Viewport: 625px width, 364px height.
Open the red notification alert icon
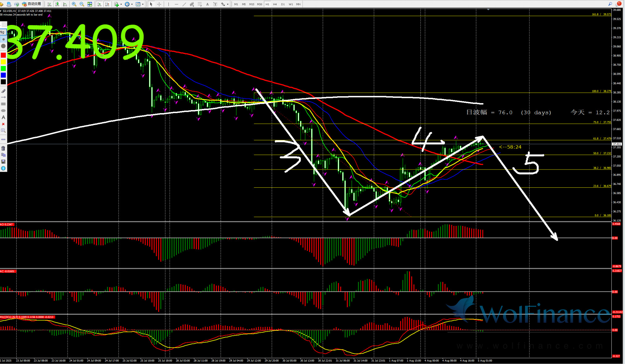click(x=619, y=4)
